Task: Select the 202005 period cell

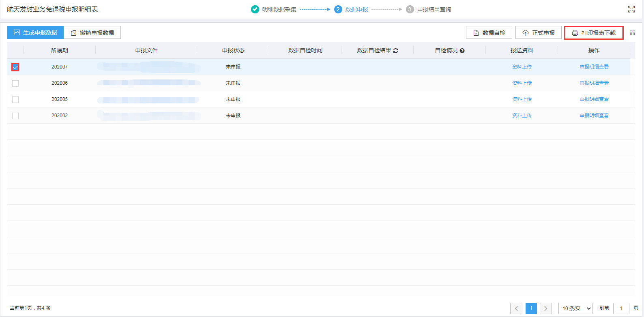Action: (60, 99)
